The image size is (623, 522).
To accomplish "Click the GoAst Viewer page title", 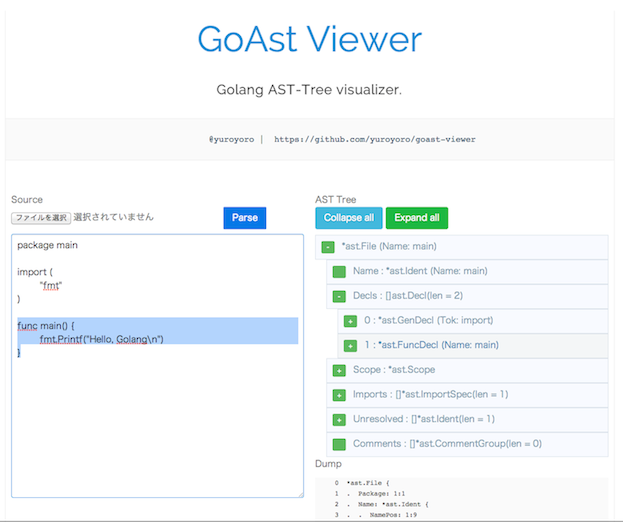I will [309, 38].
